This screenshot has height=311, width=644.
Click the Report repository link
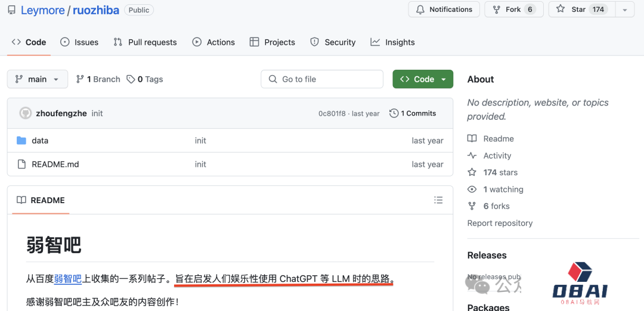coord(500,223)
